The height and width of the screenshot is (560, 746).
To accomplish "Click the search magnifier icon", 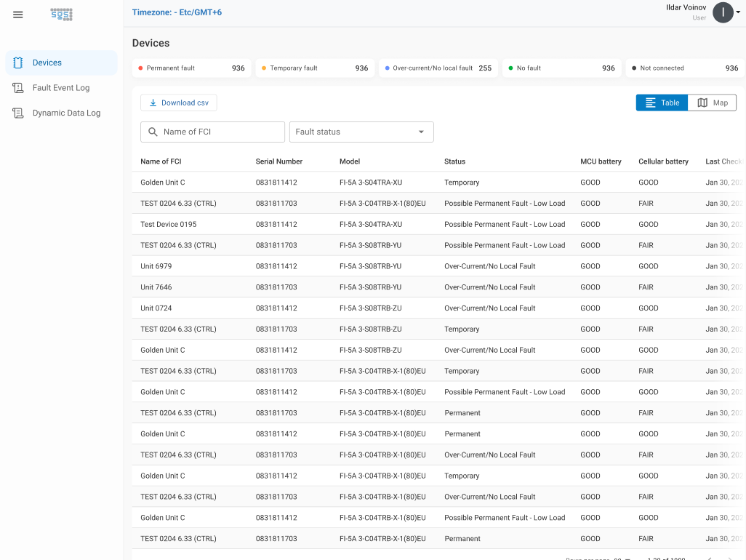I will (x=153, y=132).
